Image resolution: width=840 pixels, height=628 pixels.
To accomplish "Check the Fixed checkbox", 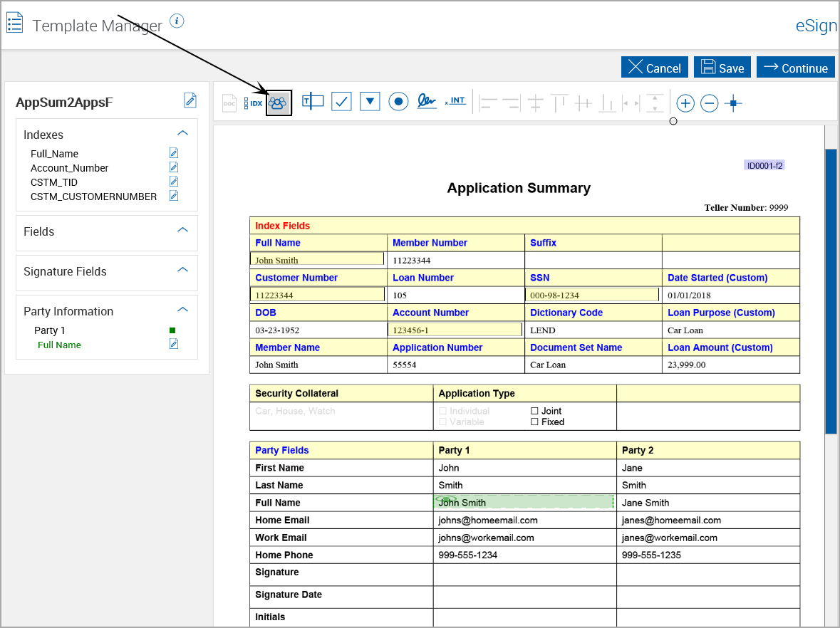I will click(x=534, y=422).
